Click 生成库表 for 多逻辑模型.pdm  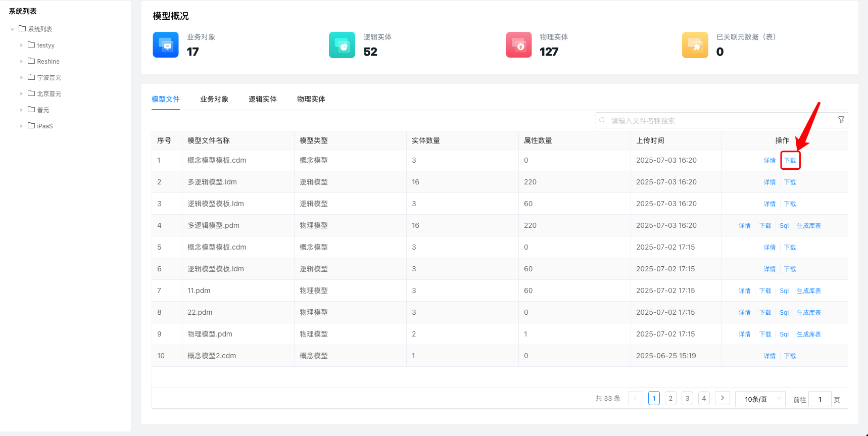coord(809,226)
